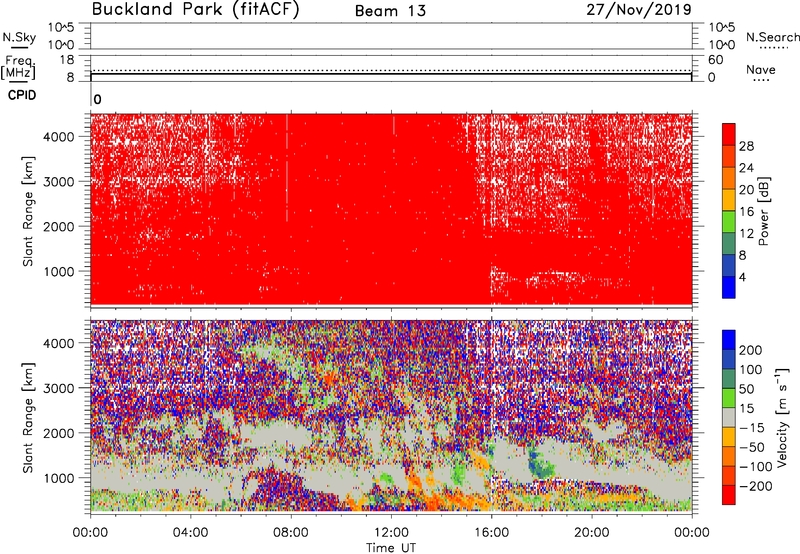Click the "24" label on Power colorbar
The height and width of the screenshot is (554, 800).
746,168
